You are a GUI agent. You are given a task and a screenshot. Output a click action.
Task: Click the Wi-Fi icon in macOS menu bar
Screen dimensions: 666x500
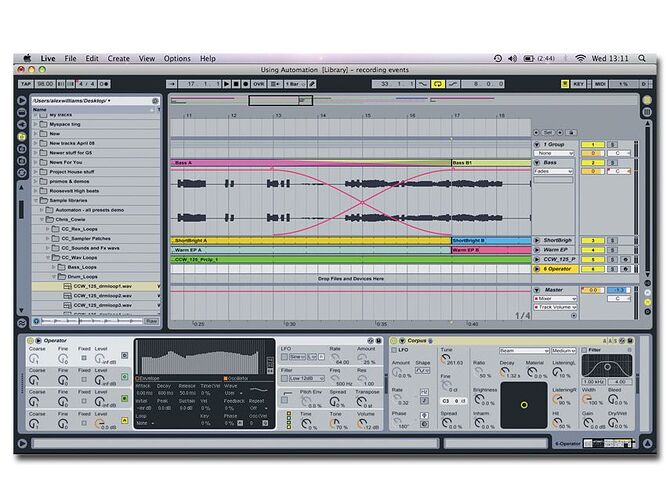[x=583, y=59]
